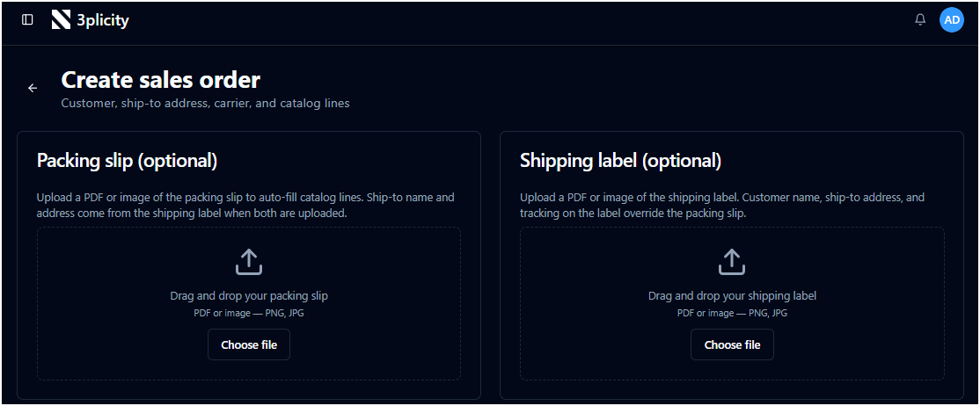Click the 3plicity brand name text
The image size is (980, 406).
point(103,20)
